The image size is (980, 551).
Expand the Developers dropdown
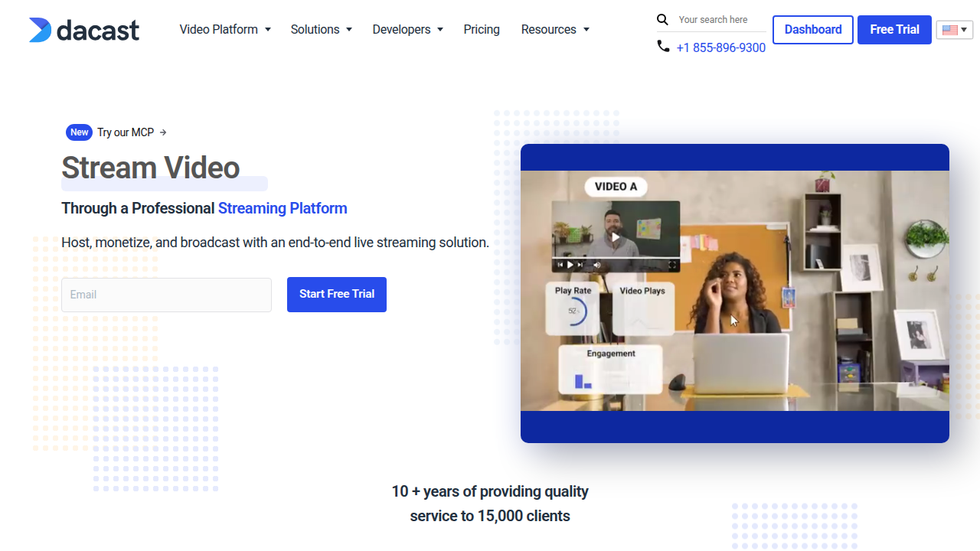[x=408, y=29]
